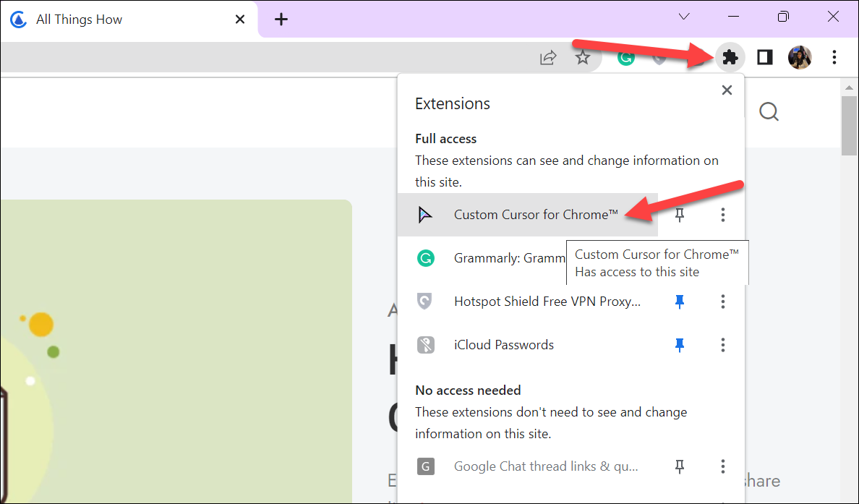Unpin Hotspot Shield Free VPN Proxy
This screenshot has width=859, height=504.
coord(679,302)
